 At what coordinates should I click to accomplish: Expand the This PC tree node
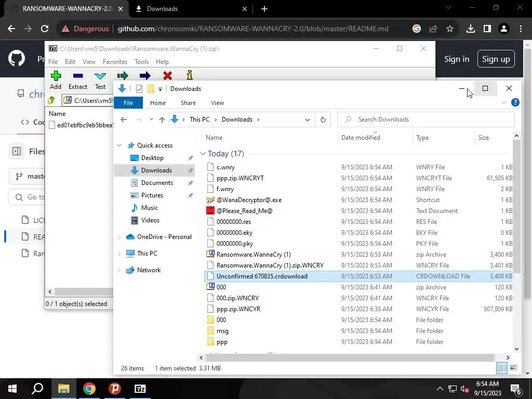coord(119,254)
